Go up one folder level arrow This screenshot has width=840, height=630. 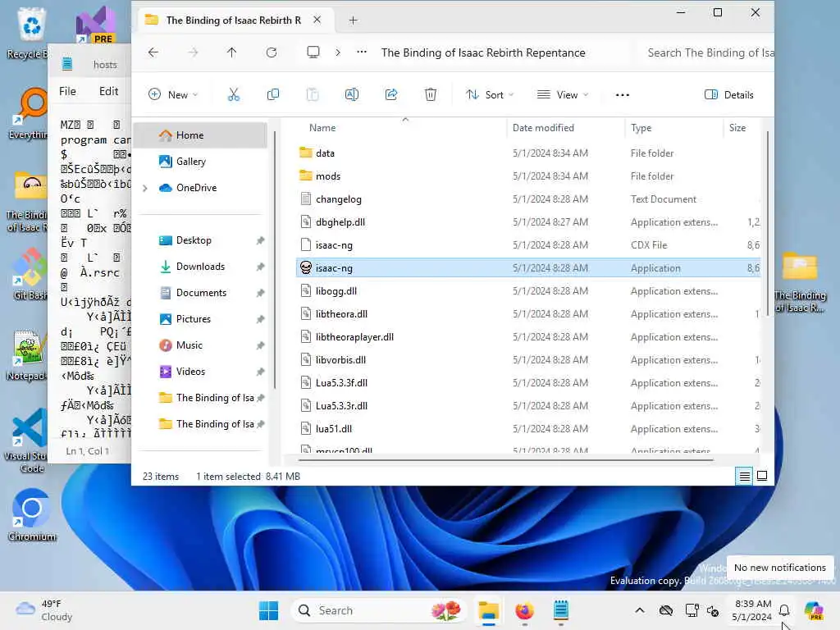tap(231, 52)
